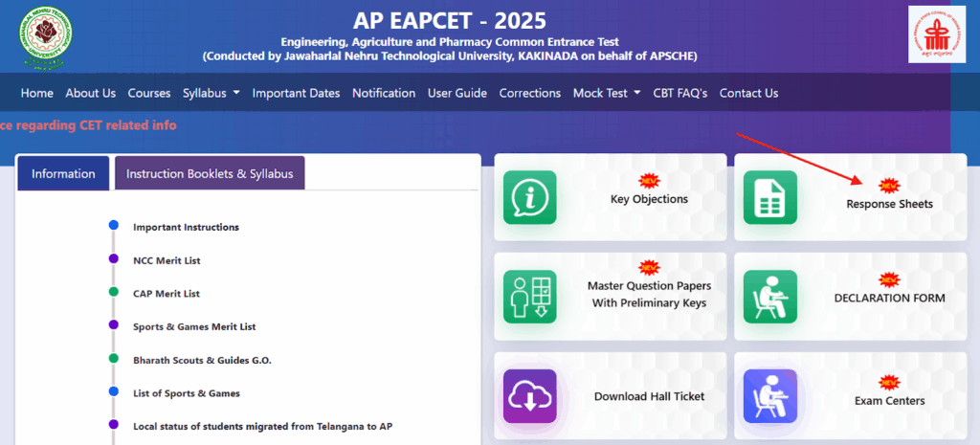Click the JNTU Kakinada university logo

tap(46, 37)
